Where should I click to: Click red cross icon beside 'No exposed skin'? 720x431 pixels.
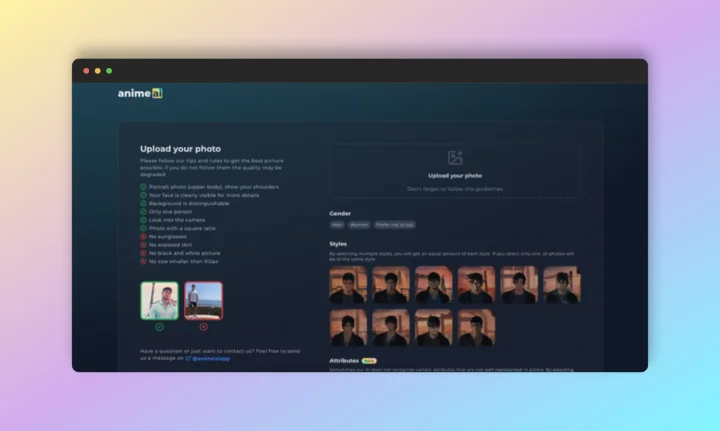click(143, 245)
